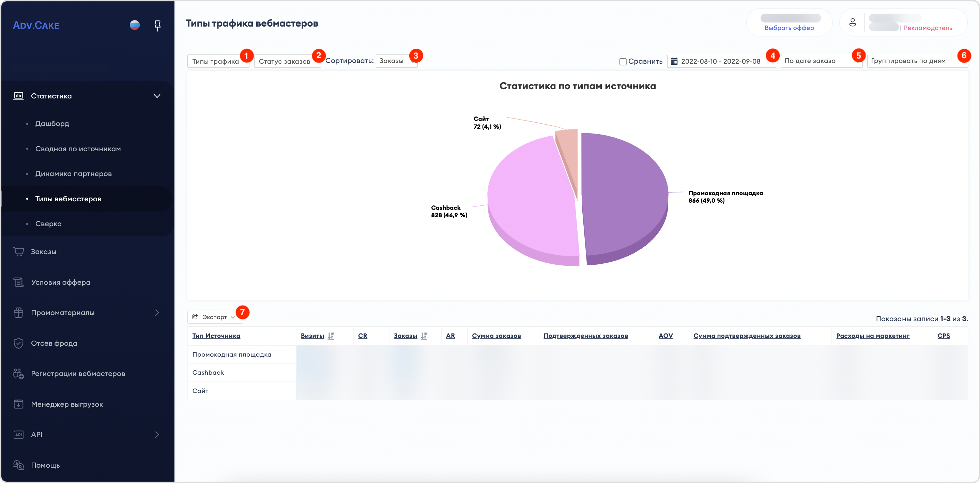Open Сводная по источникам page
Screen dimensions: 980x483
pyautogui.click(x=78, y=149)
